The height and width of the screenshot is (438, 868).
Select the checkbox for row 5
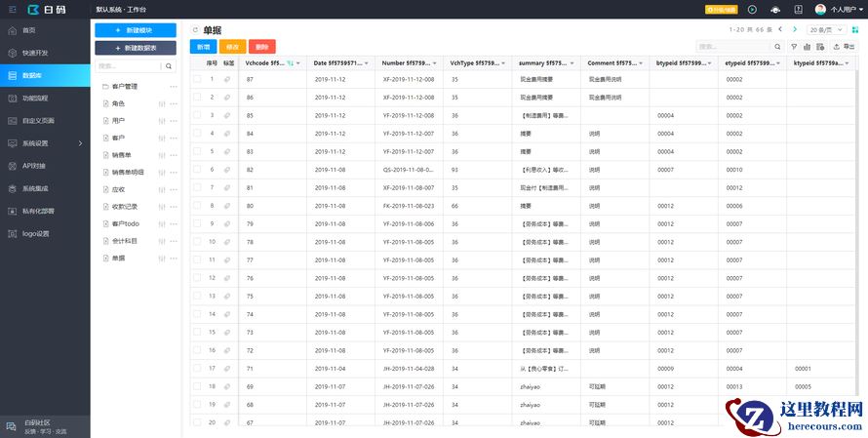coord(197,151)
